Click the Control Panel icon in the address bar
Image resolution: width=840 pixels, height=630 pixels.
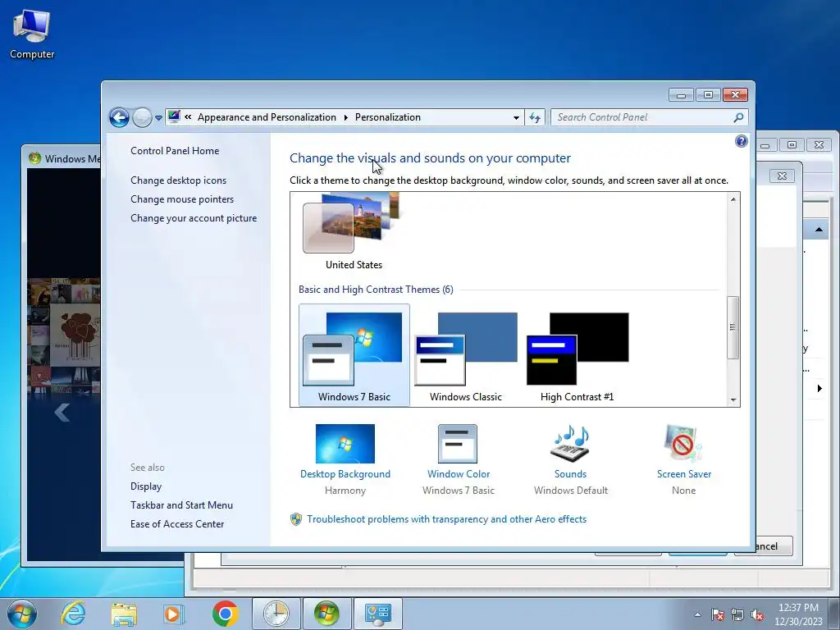[x=174, y=116]
